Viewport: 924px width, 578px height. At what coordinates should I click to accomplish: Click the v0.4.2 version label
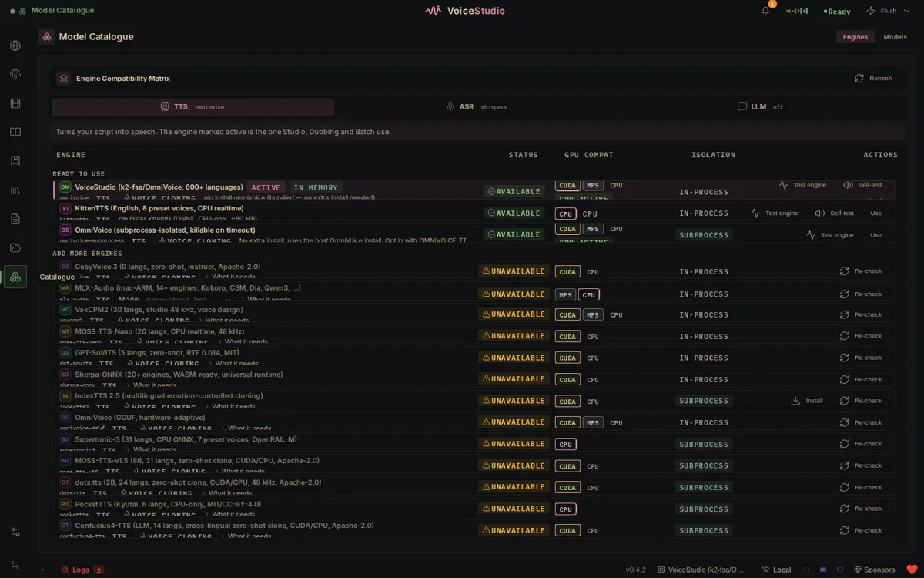click(x=635, y=570)
